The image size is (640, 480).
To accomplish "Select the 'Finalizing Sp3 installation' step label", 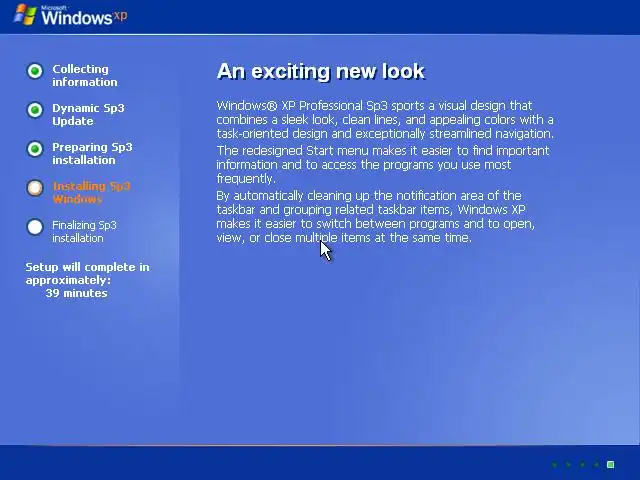I will pyautogui.click(x=84, y=231).
